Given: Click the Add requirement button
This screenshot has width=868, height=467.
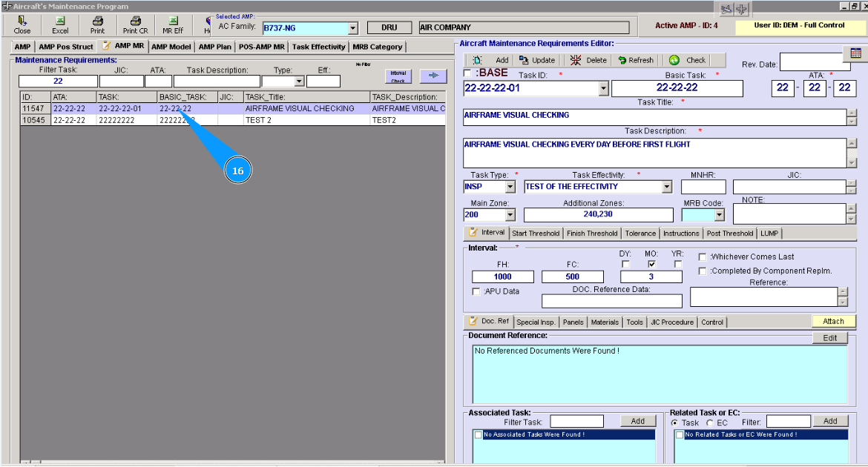Looking at the screenshot, I should (492, 60).
